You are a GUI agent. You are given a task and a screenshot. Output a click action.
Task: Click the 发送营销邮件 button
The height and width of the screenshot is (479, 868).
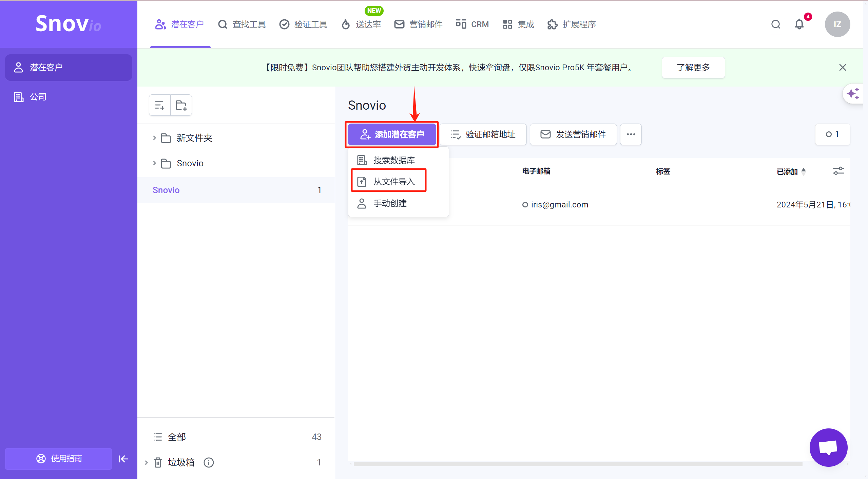click(573, 134)
